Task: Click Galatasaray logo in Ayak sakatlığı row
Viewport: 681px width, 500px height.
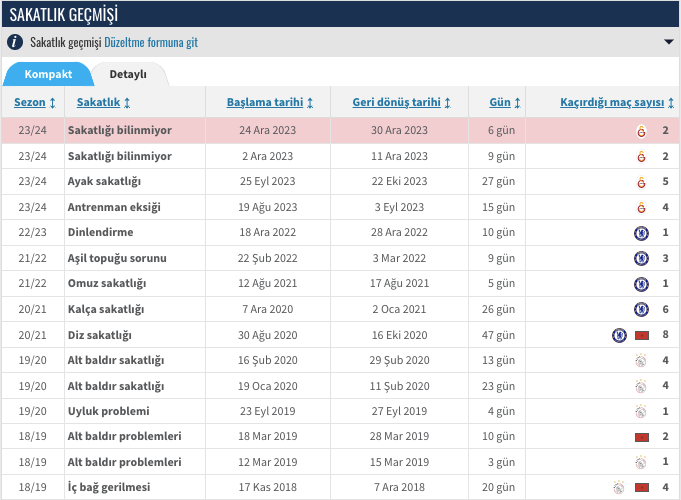Action: pos(641,182)
